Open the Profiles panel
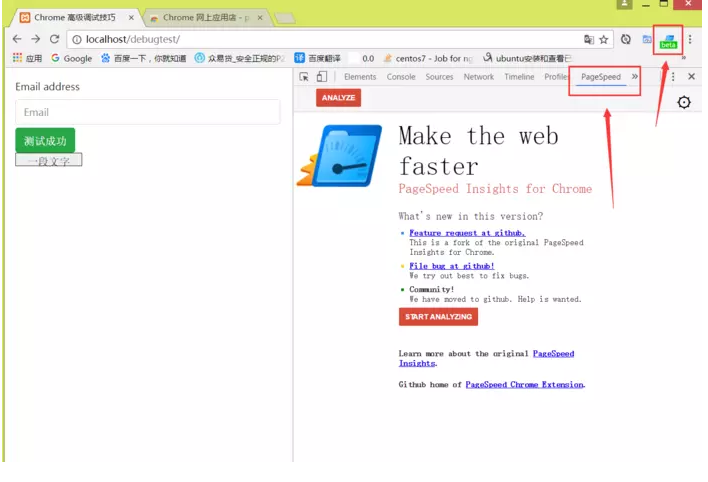Screen dimensions: 708x482 click(556, 77)
